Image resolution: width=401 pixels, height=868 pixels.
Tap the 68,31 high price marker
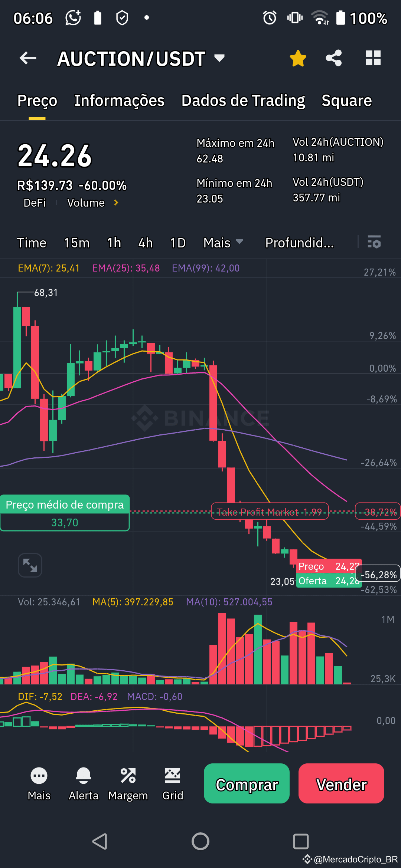(x=46, y=293)
